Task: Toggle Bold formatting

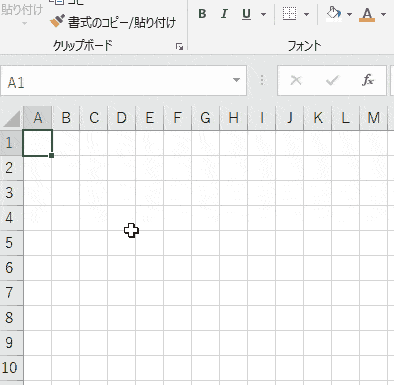Action: click(202, 14)
